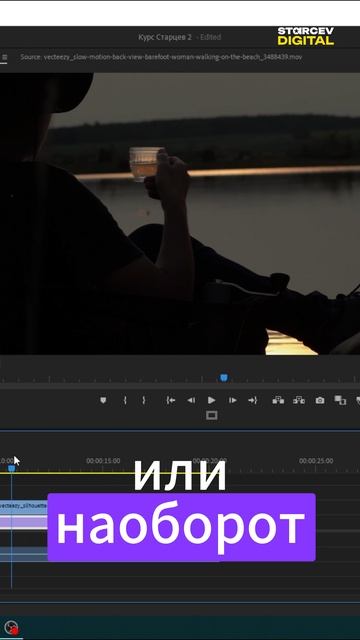Click the Insert edit button
360x640 pixels.
(x=278, y=400)
